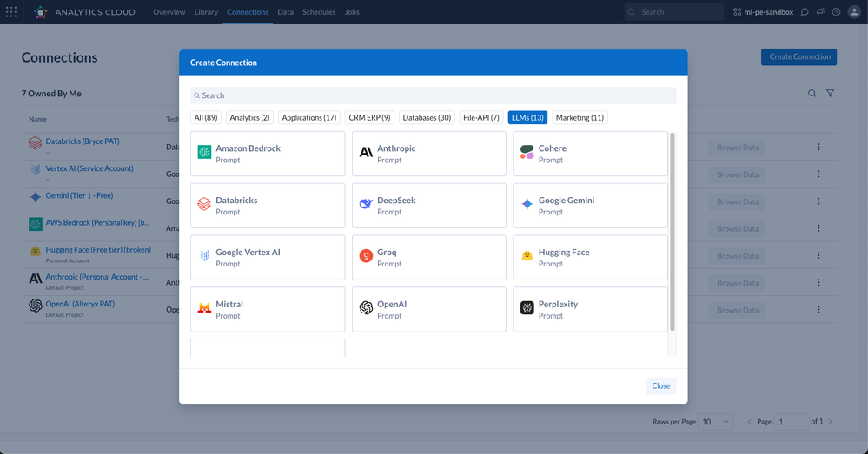Open Vertex AI (Service Account) connection link
Screen dimensions: 868x454
[89, 168]
